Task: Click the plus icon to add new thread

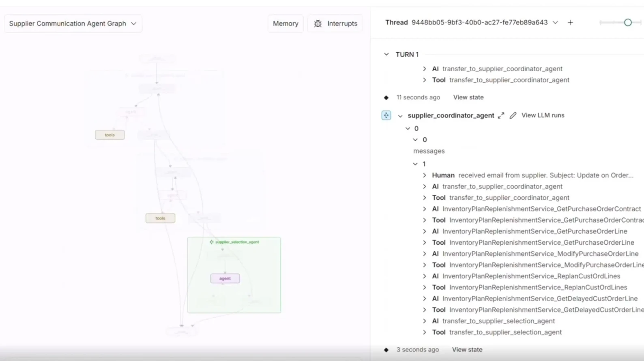Action: coord(570,23)
